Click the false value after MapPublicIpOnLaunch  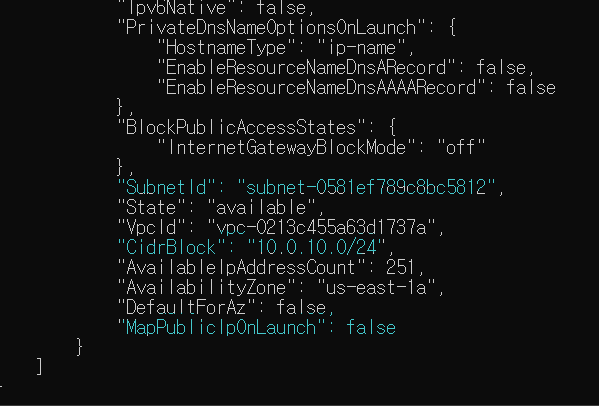pos(371,328)
